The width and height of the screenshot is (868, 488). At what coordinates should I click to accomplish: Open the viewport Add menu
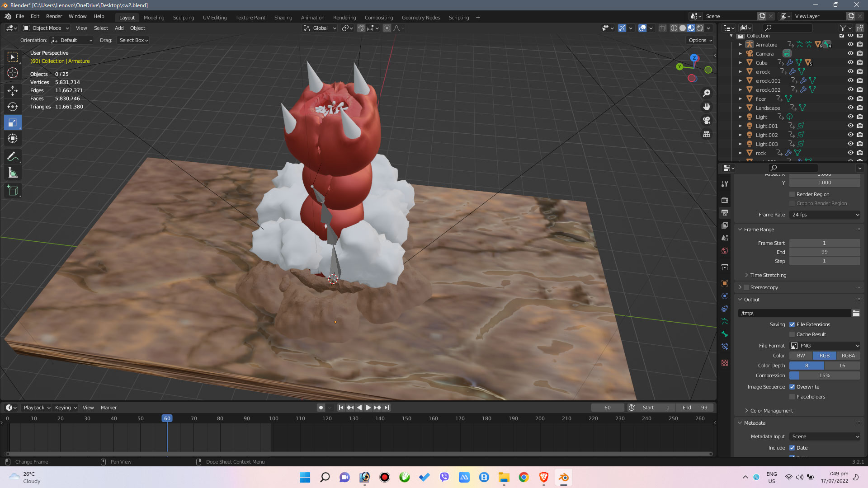(119, 28)
